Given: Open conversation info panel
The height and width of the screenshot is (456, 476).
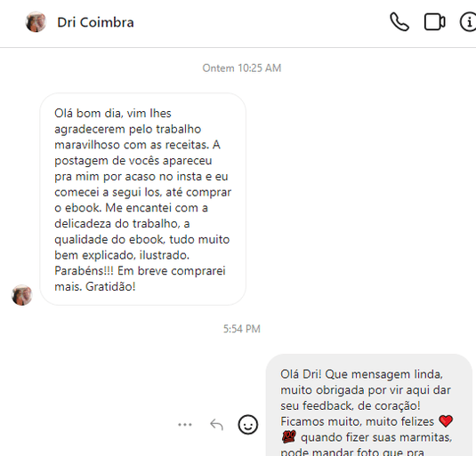Looking at the screenshot, I should pos(469,22).
